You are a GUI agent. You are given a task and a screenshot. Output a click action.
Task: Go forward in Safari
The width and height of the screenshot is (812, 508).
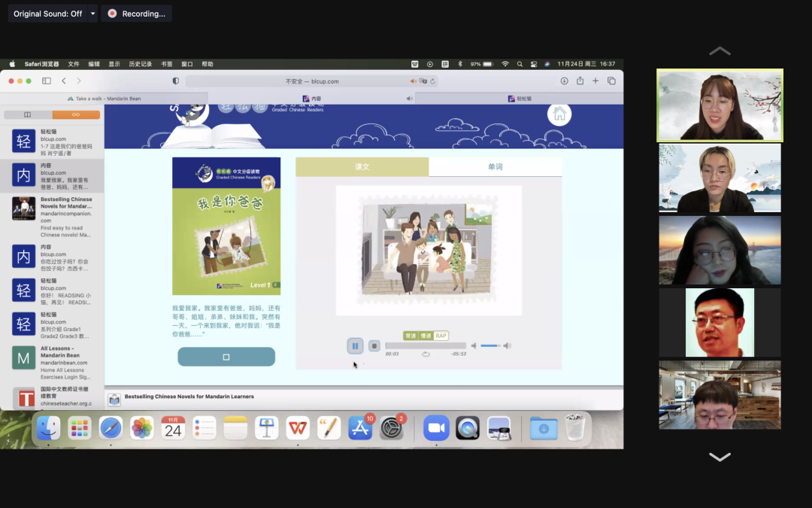(x=79, y=81)
